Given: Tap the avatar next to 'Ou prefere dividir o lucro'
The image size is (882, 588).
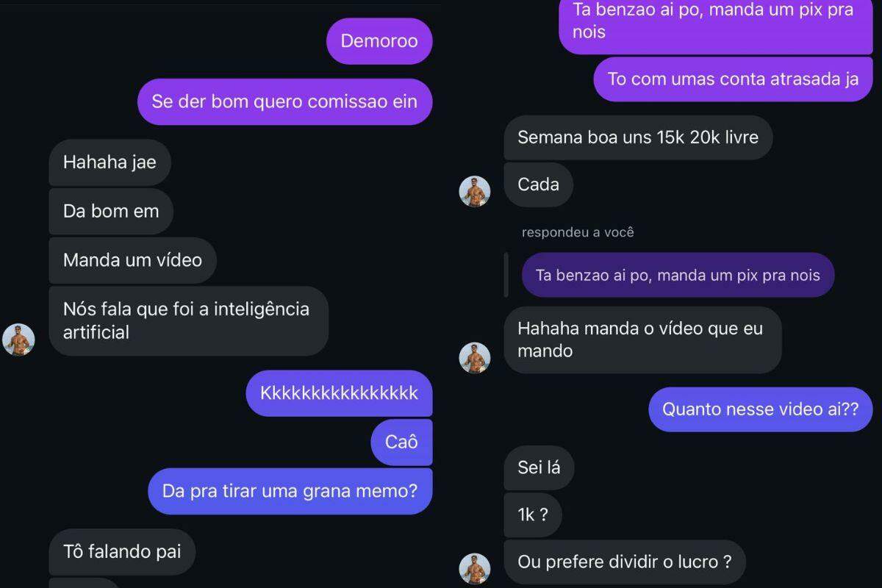Looking at the screenshot, I should pos(475,569).
